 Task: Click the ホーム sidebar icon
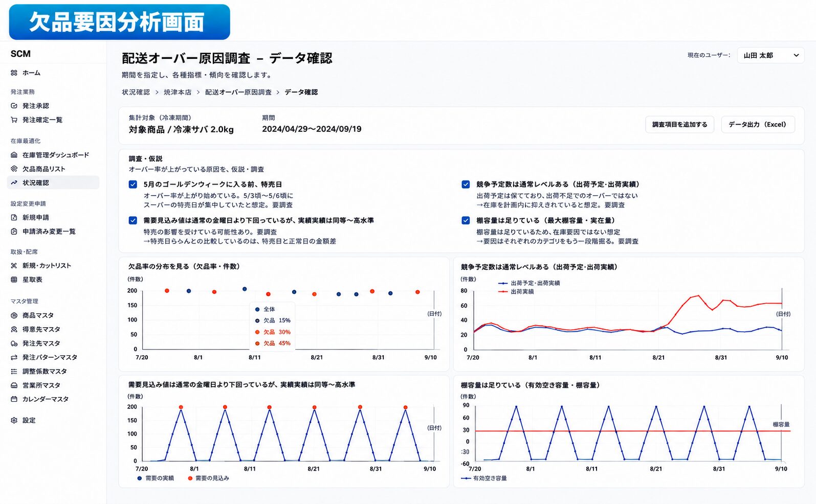point(14,73)
